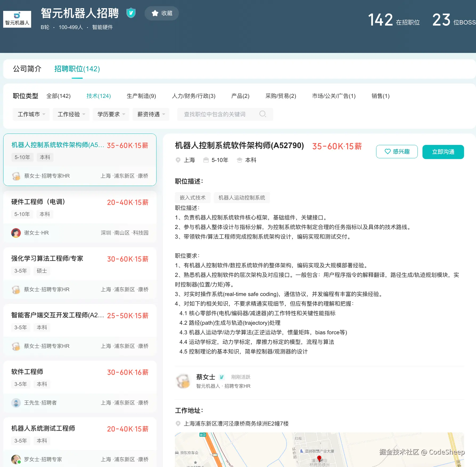Viewport: 476px width, 467px height.
Task: Click 谢女士·HR recruiter name
Action: [x=36, y=233]
